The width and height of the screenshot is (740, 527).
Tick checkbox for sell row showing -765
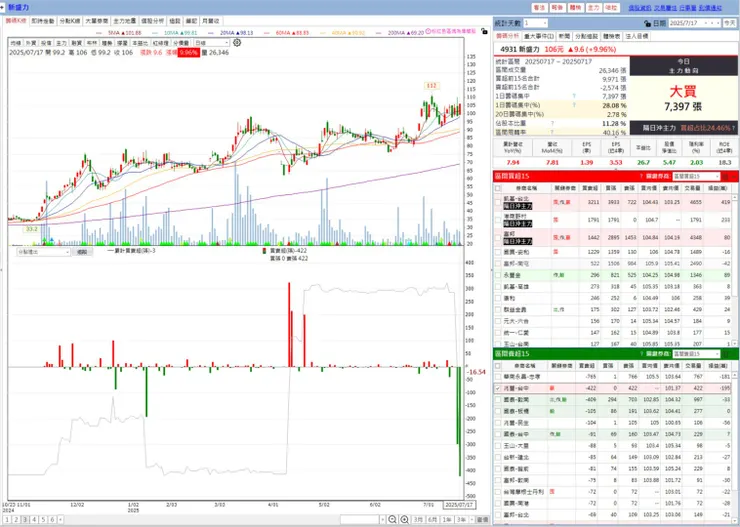498,377
